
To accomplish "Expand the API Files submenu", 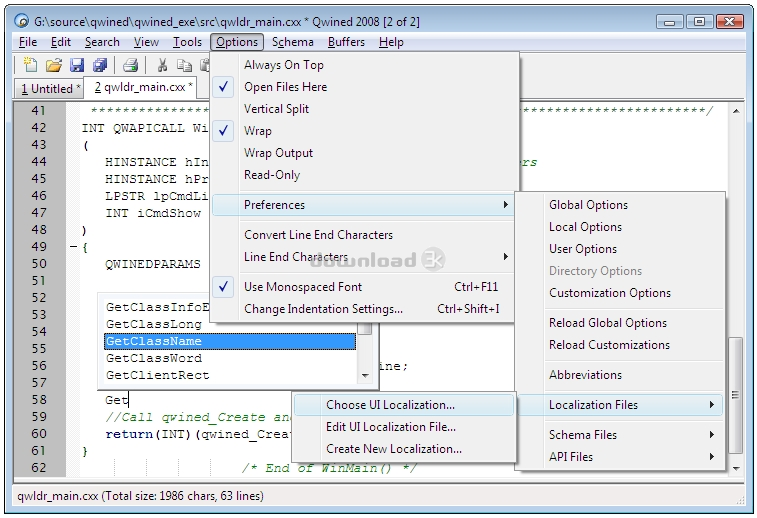I will coord(620,457).
